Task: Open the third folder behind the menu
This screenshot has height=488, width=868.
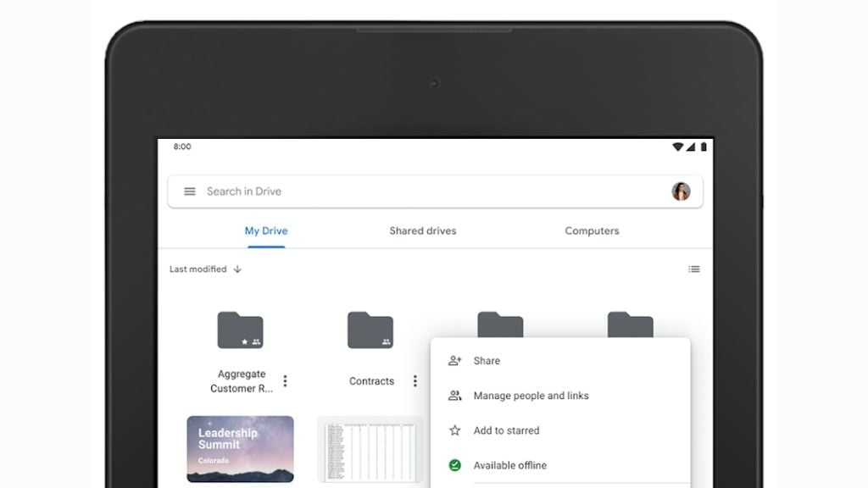Action: coord(500,324)
